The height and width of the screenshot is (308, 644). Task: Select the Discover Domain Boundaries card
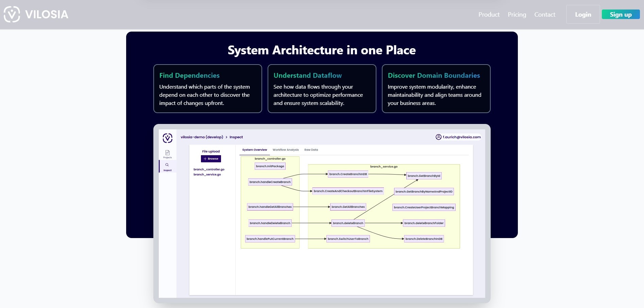pos(436,89)
